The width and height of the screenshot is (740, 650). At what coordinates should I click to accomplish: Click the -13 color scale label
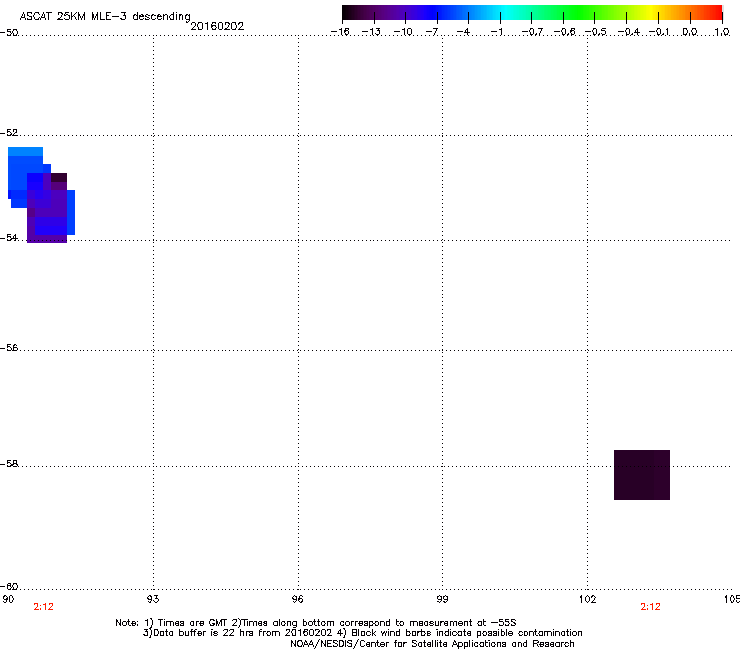pyautogui.click(x=371, y=32)
